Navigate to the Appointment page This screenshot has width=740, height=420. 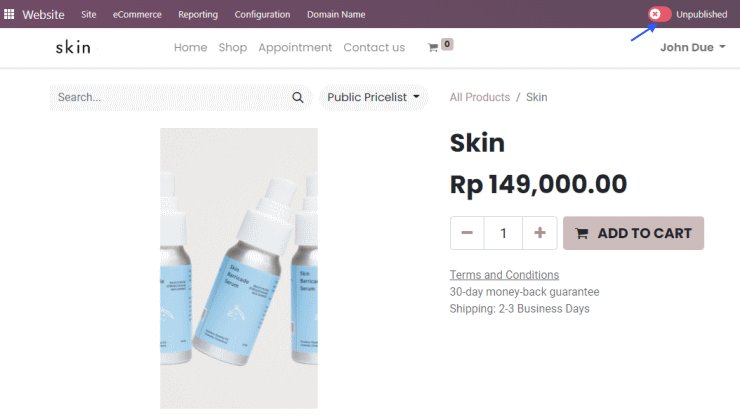(295, 48)
